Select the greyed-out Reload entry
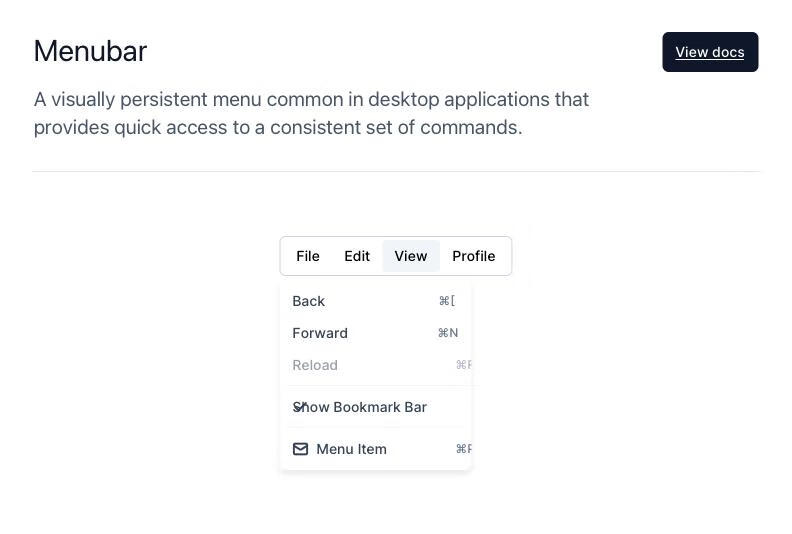Viewport: 792px width, 534px height. [375, 365]
